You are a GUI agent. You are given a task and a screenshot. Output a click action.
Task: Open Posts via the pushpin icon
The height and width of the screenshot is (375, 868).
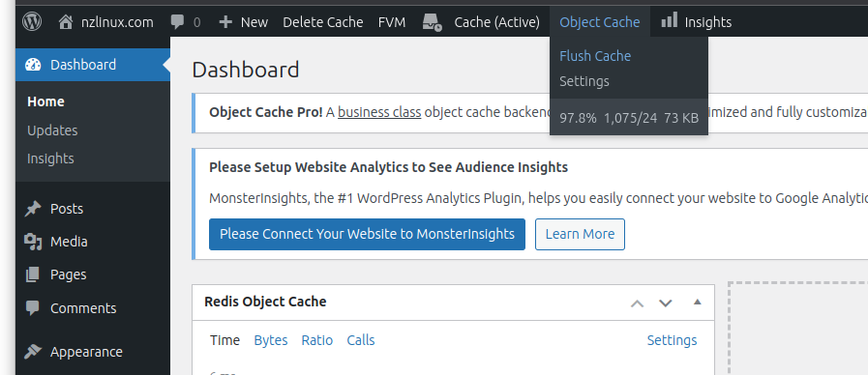33,209
